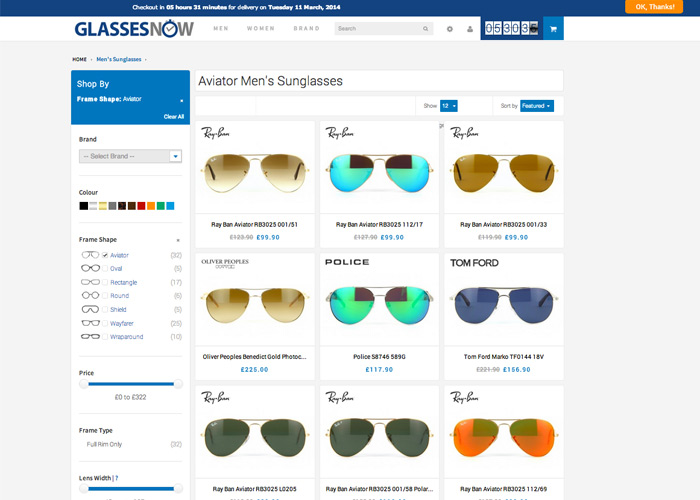Click Ray-Ban logo on RB3025 112/69 card
This screenshot has width=700, height=500.
(464, 397)
